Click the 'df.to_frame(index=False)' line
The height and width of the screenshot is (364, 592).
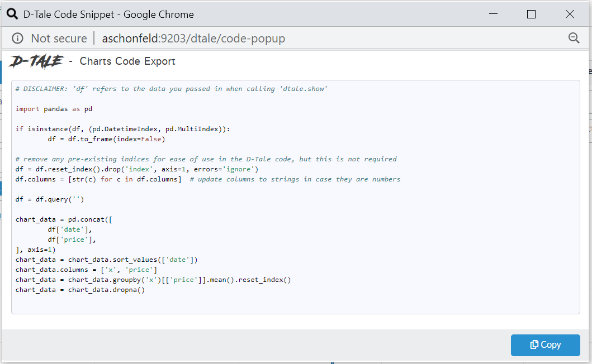[106, 139]
